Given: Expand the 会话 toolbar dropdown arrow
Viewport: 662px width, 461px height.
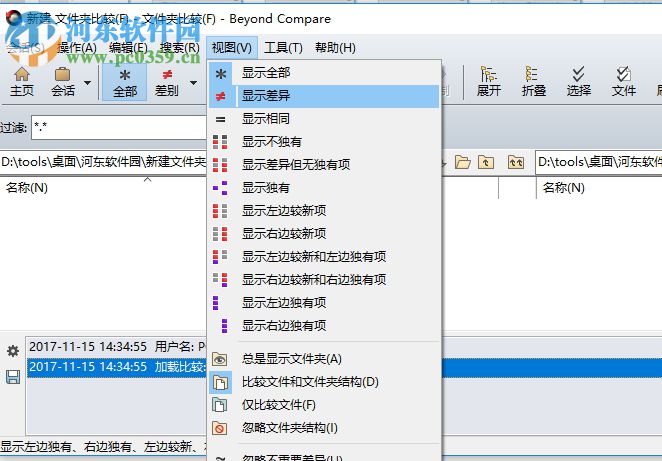Looking at the screenshot, I should tap(87, 83).
